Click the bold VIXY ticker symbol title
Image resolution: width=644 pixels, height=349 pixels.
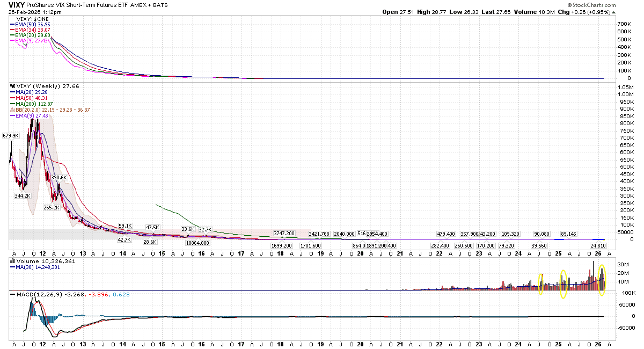click(x=17, y=5)
